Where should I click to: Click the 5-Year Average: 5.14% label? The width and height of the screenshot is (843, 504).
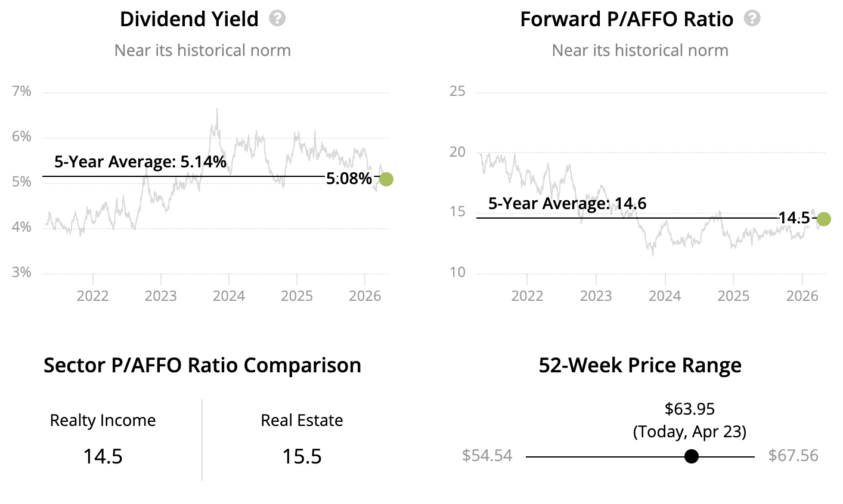[140, 161]
